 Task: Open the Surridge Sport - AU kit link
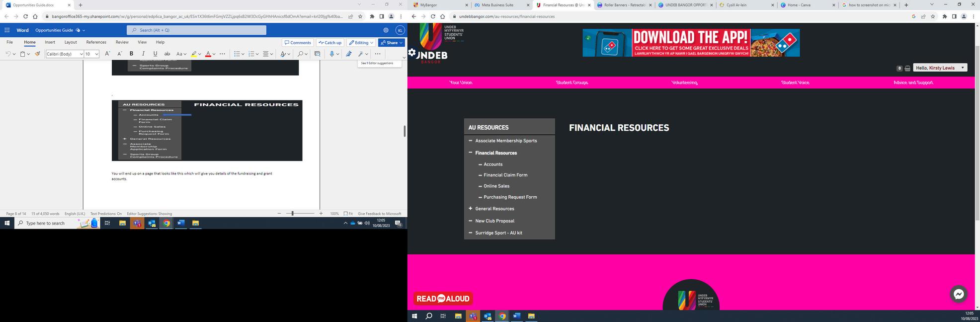(498, 233)
